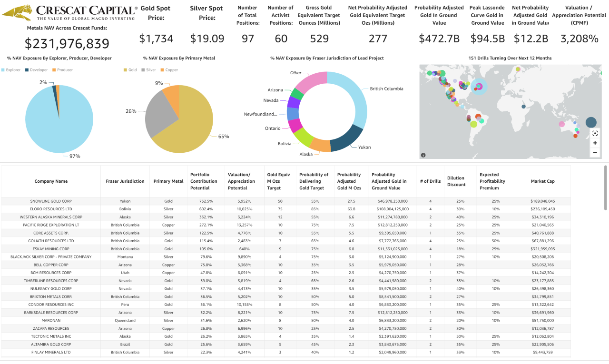Click the Queensland jurisdiction cell
609x364 pixels.
[x=125, y=321]
